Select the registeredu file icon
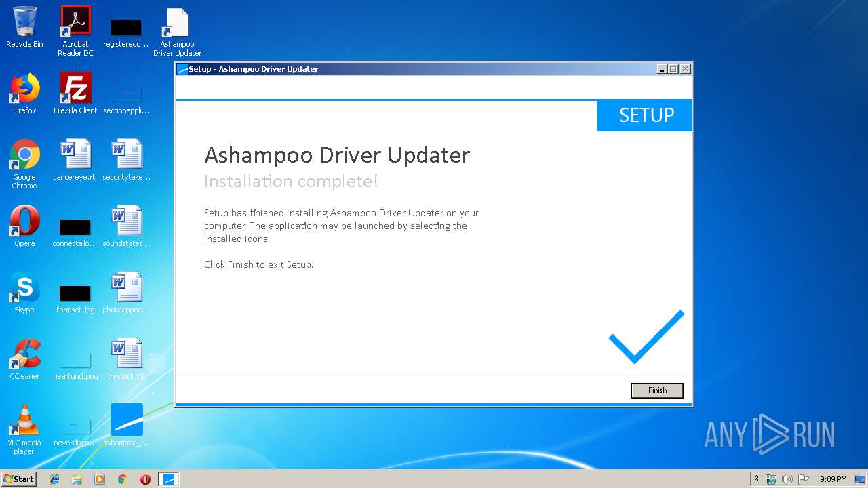This screenshot has height=488, width=868. (126, 33)
